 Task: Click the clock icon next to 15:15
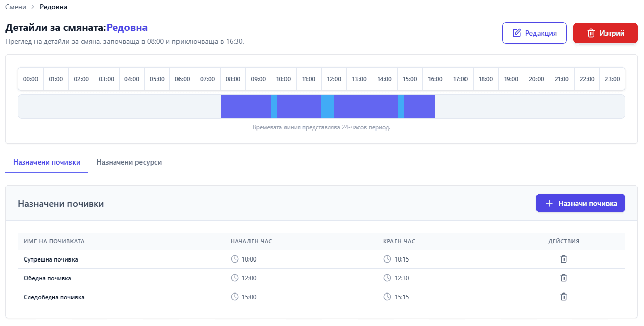point(387,297)
